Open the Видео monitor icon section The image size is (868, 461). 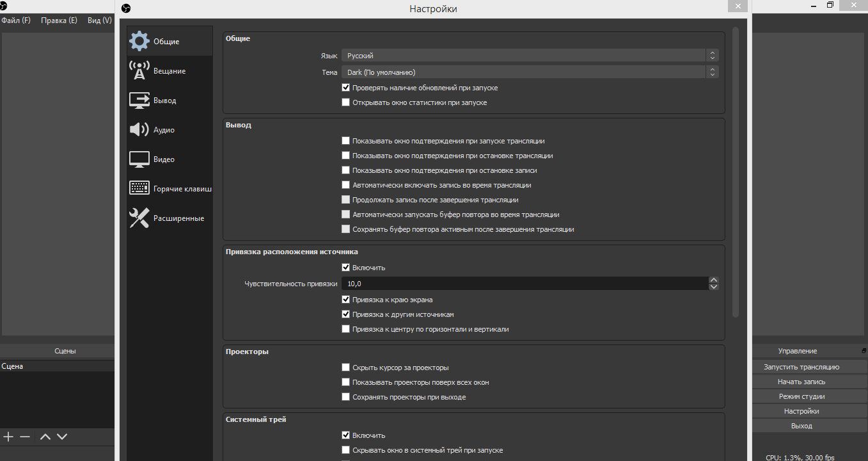coord(139,159)
